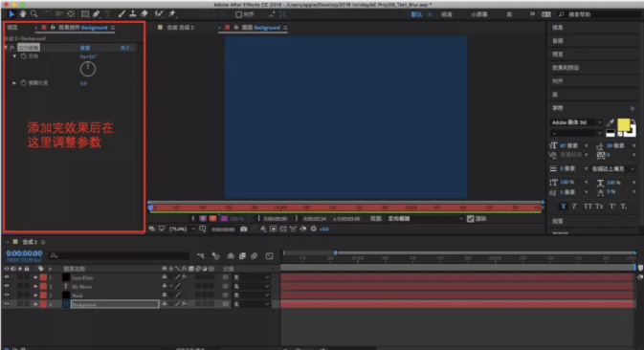This screenshot has width=644, height=350.
Task: Click the frame blending icon in timeline
Action: point(242,255)
